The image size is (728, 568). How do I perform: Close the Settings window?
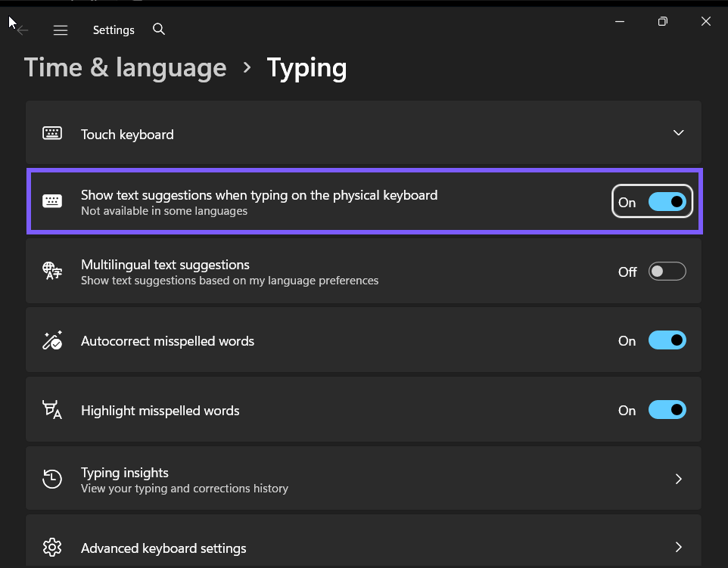[706, 21]
